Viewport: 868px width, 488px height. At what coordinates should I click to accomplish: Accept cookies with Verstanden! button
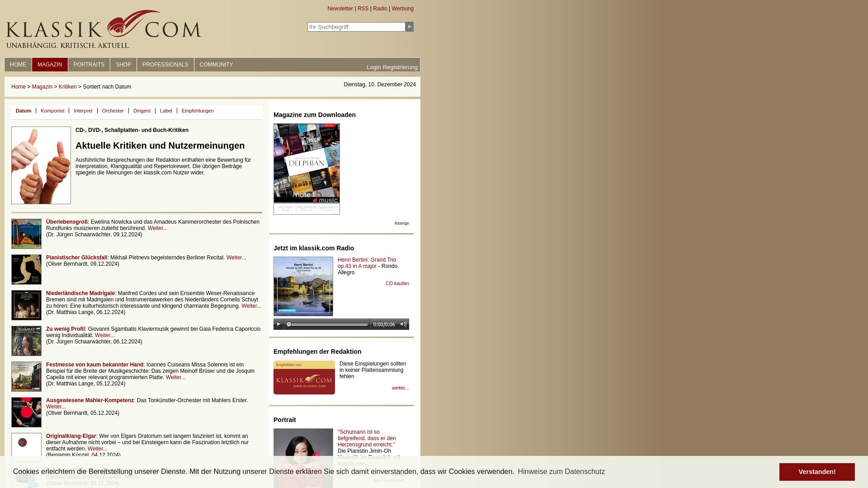click(817, 472)
